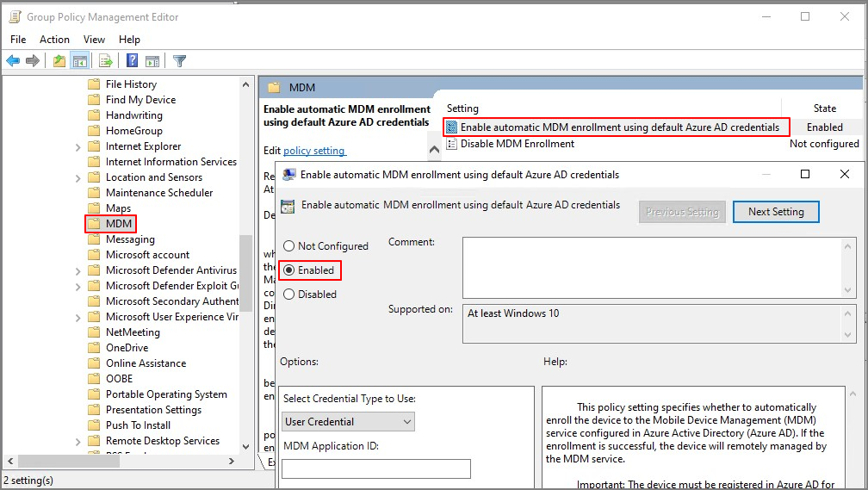Viewport: 868px width, 490px height.
Task: Open the Help menu
Action: coord(129,40)
